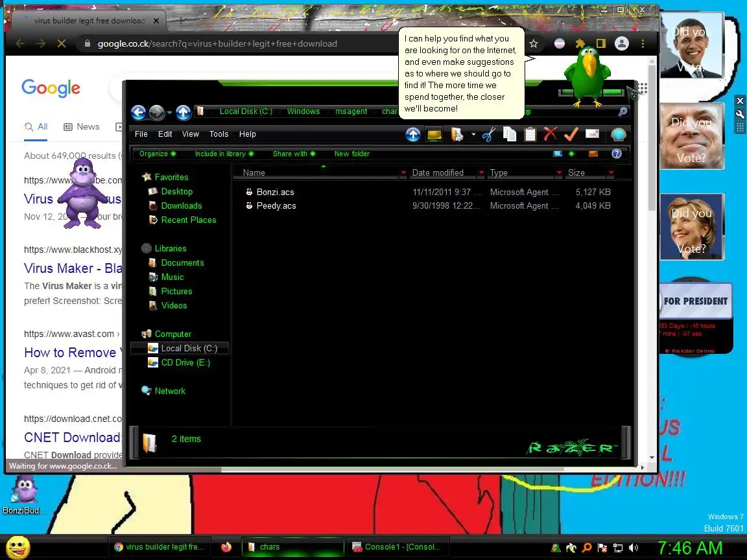
Task: Select Pictures in Libraries
Action: [177, 292]
